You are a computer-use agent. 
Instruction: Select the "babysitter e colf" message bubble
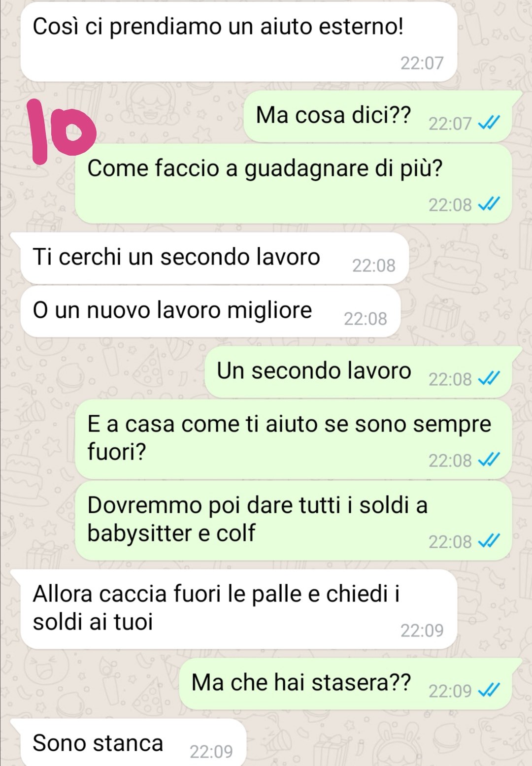click(294, 521)
